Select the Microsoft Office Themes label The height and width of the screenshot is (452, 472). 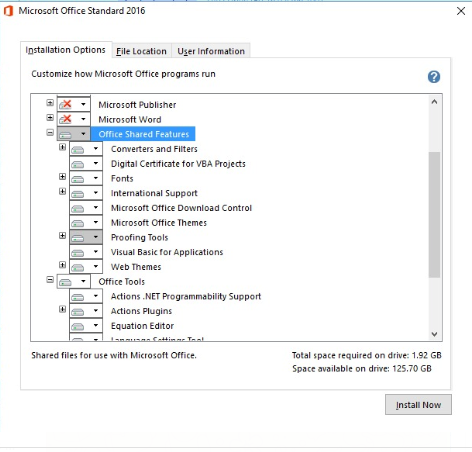tap(159, 222)
